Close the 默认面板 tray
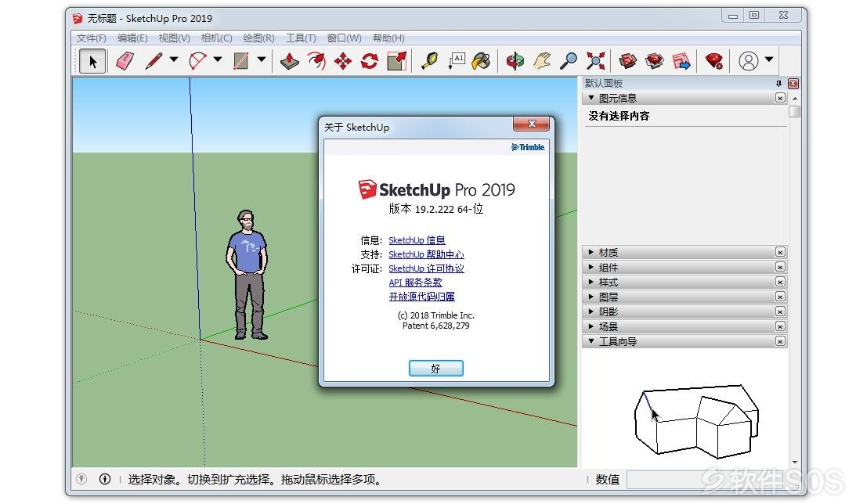This screenshot has width=856, height=504. [793, 84]
